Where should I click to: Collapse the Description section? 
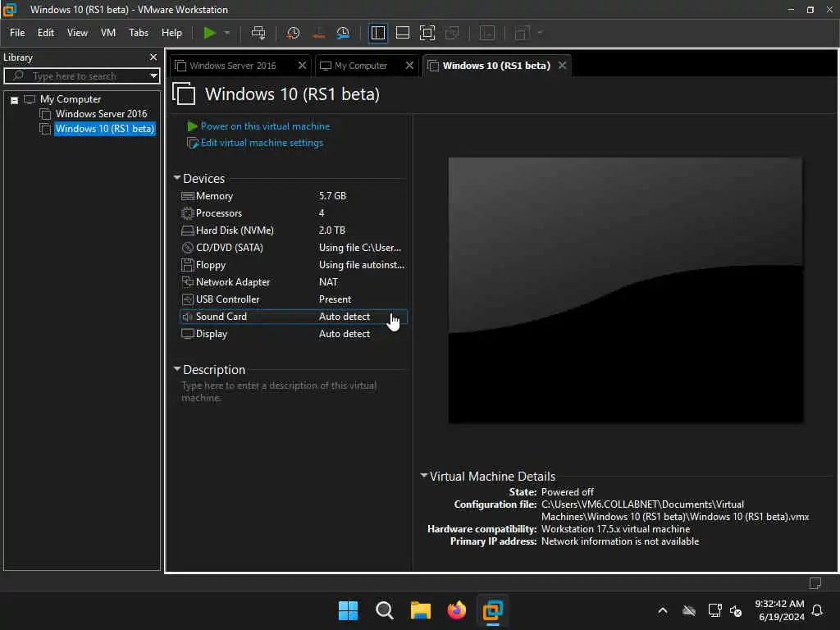(x=177, y=369)
